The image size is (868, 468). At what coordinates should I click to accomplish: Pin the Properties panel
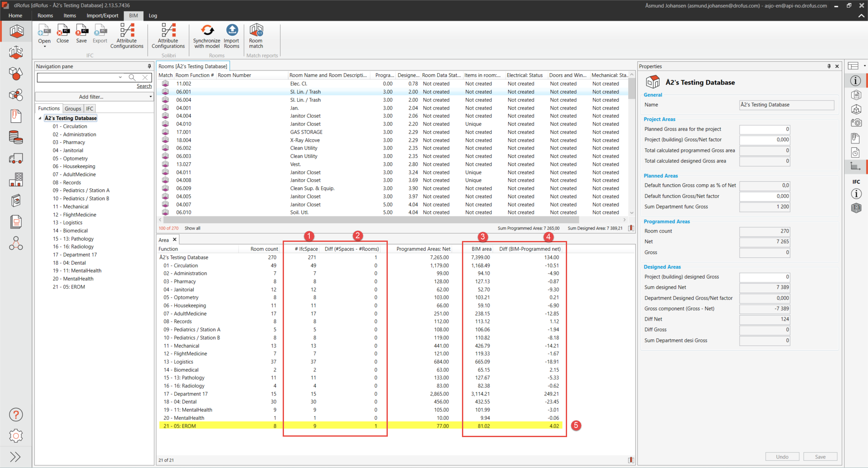coord(829,66)
